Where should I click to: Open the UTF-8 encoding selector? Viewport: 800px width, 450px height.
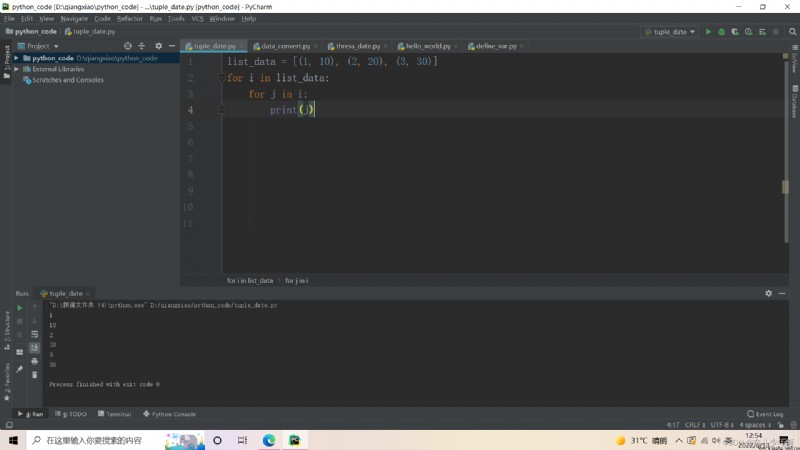pos(722,425)
